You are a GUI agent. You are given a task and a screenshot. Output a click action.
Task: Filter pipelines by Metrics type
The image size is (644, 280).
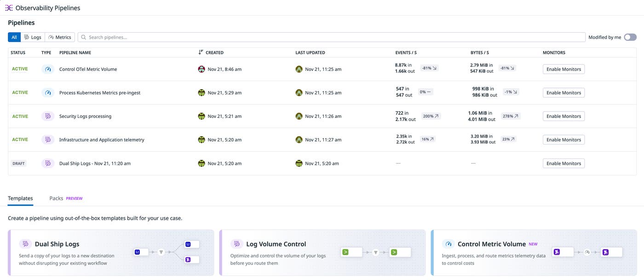tap(59, 37)
